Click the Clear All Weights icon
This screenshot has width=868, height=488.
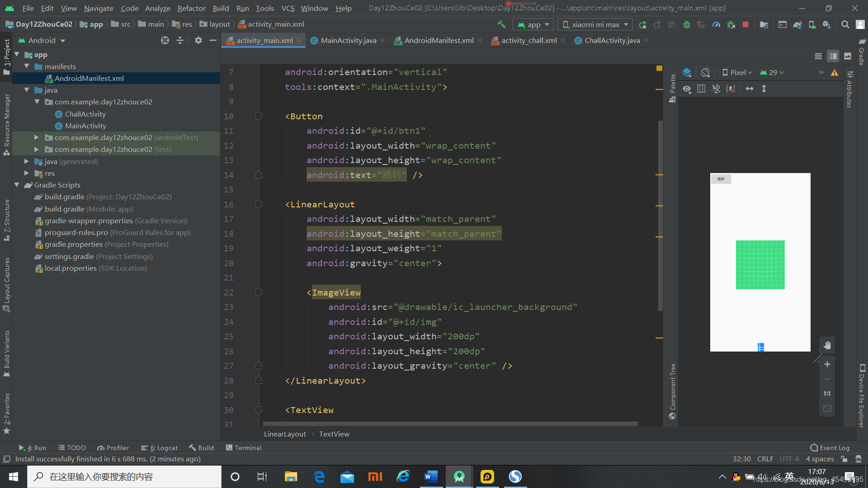point(731,89)
